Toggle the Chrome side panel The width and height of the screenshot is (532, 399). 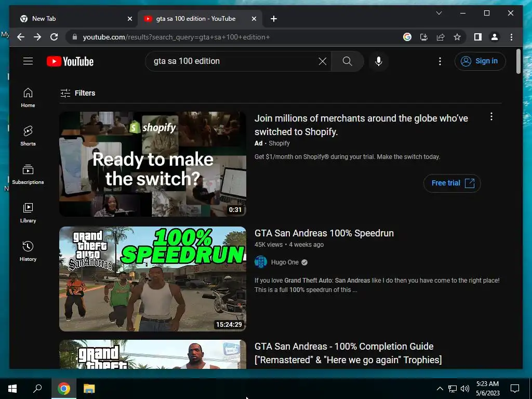[x=478, y=37]
